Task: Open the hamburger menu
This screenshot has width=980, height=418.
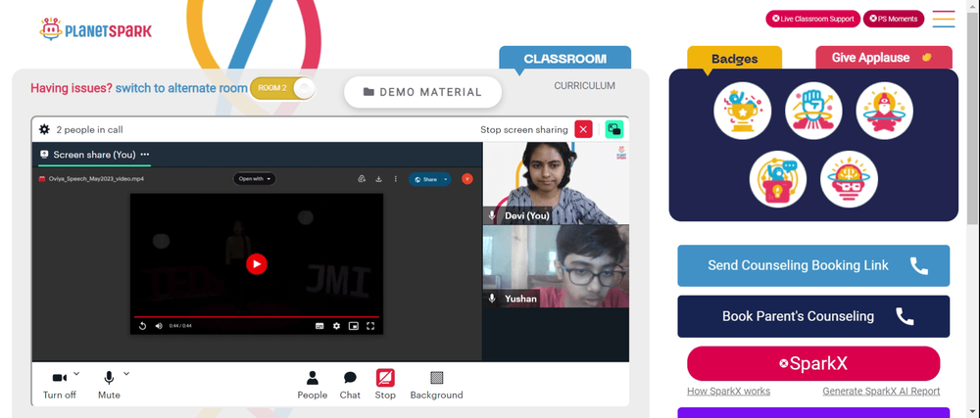Action: pos(943,19)
